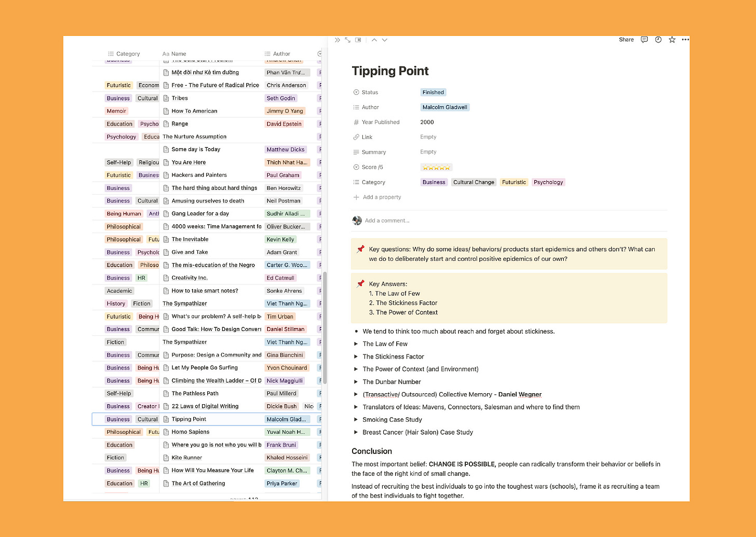The height and width of the screenshot is (537, 756).
Task: Click the Memoir category tag
Action: coord(116,111)
